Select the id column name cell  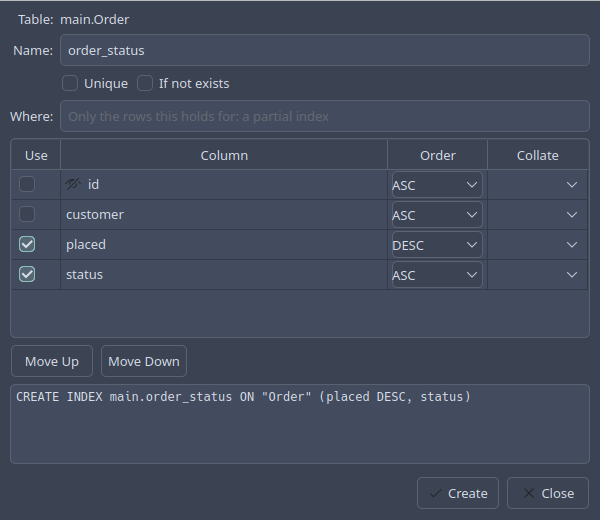tap(224, 185)
